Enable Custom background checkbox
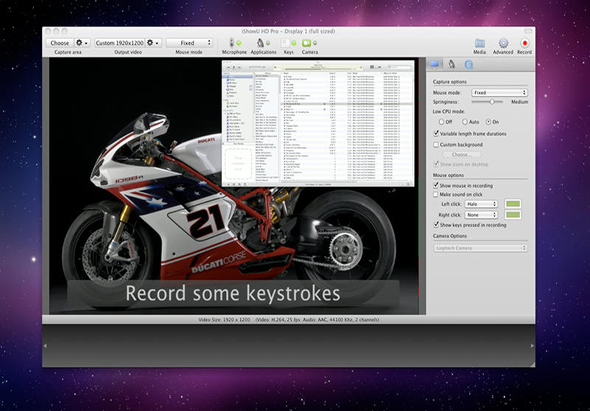 click(436, 144)
